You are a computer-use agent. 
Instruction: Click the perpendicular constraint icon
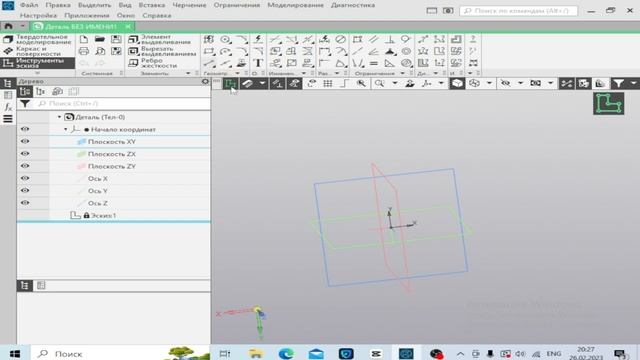coord(389,39)
